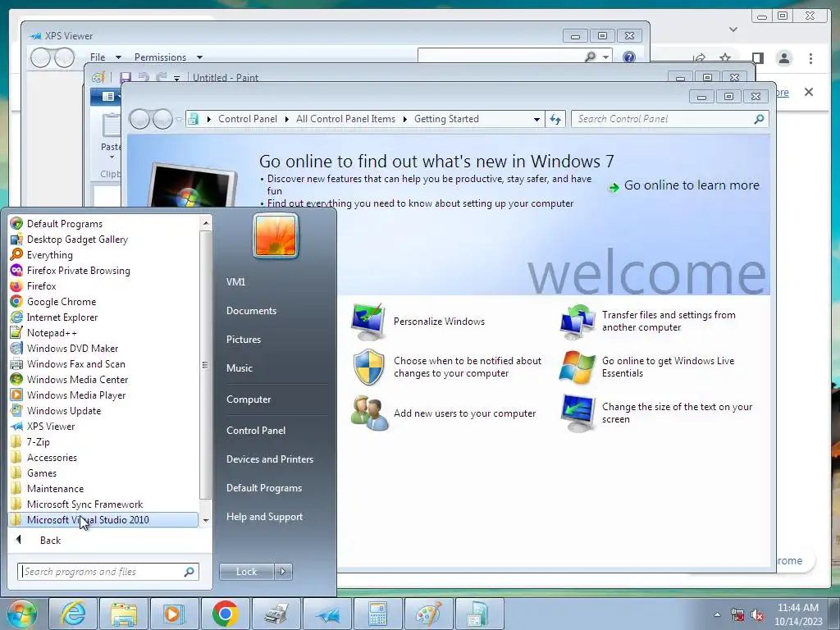Open the XPS Viewer File menu

(105, 57)
